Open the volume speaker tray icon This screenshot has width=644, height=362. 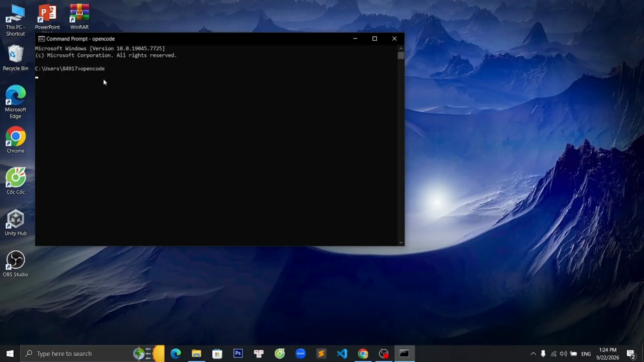coord(563,354)
